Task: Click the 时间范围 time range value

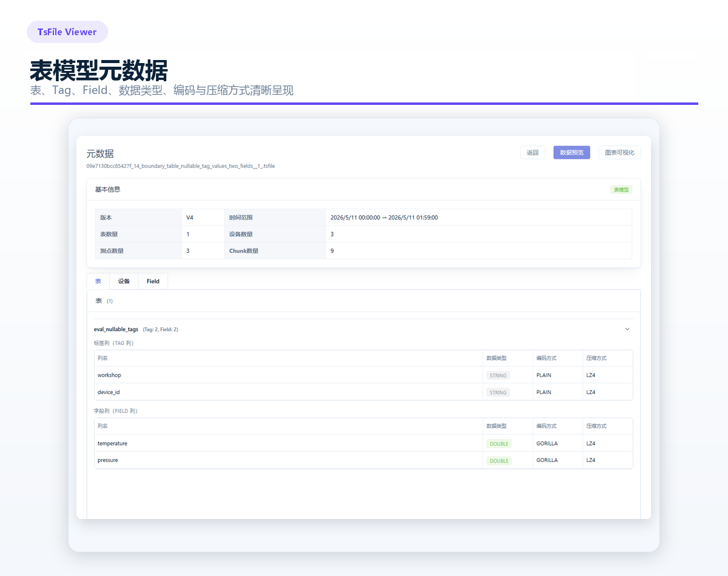Action: point(384,217)
